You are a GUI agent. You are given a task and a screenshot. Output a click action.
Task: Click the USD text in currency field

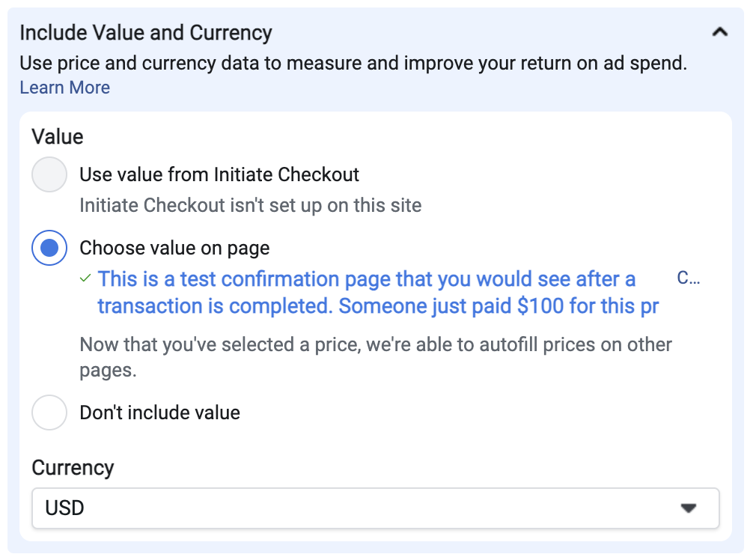click(x=65, y=508)
